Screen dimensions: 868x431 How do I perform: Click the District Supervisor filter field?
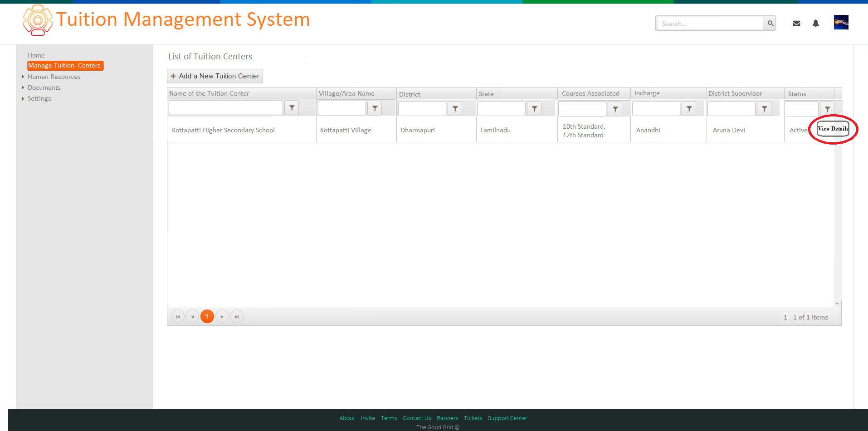(x=731, y=109)
